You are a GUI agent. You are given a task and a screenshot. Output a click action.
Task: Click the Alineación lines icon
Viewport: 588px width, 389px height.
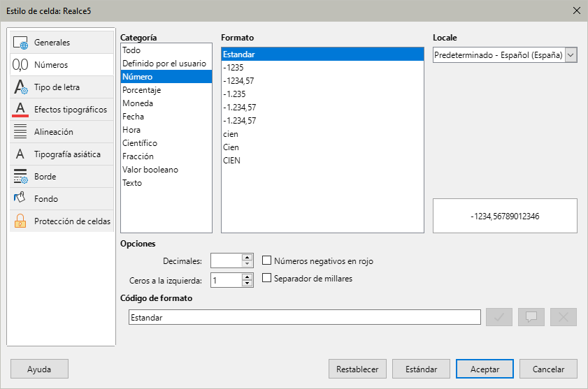point(21,132)
